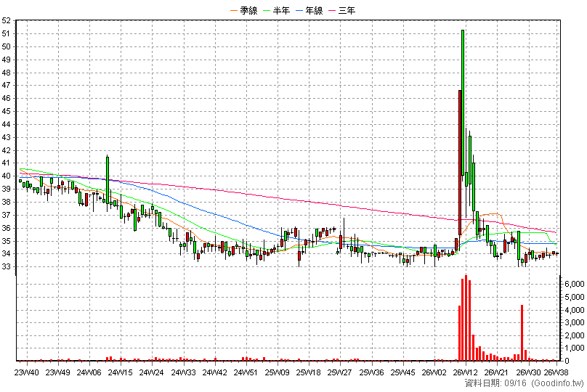
Task: Click the price axis value 52
Action: coord(6,20)
